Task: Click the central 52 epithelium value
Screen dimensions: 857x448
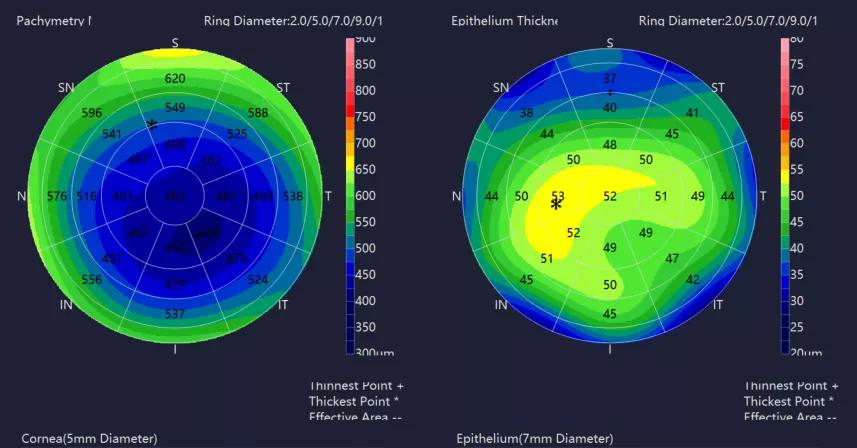Action: (x=610, y=196)
